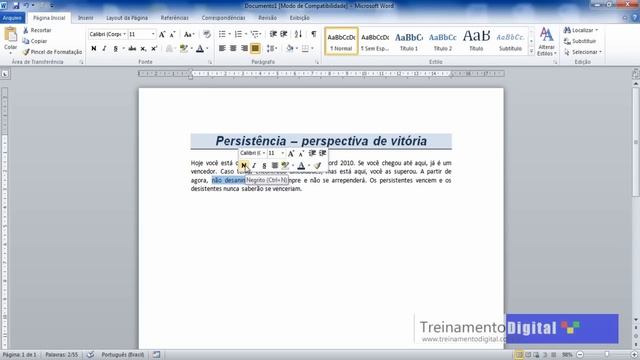Toggle show paragraph marks (¶)

(x=313, y=34)
